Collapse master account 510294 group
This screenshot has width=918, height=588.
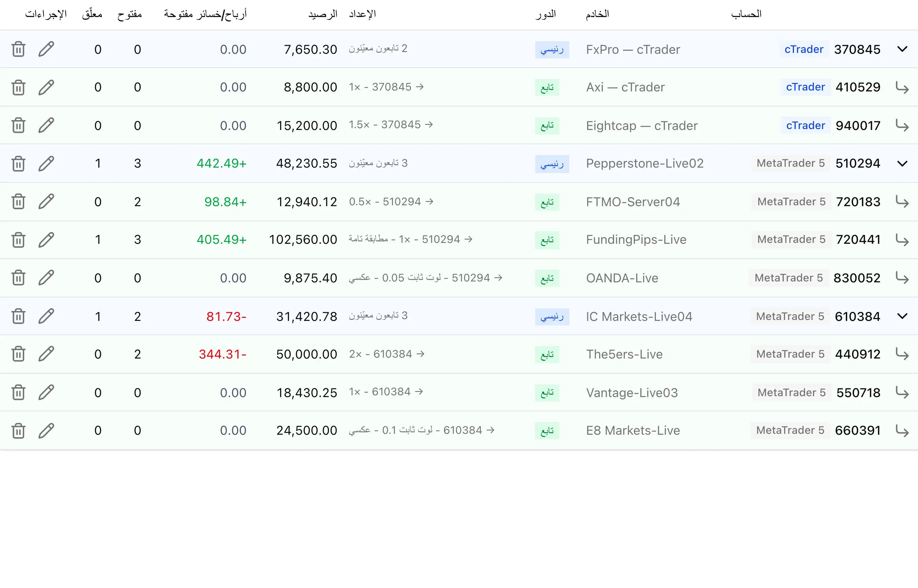pyautogui.click(x=902, y=163)
